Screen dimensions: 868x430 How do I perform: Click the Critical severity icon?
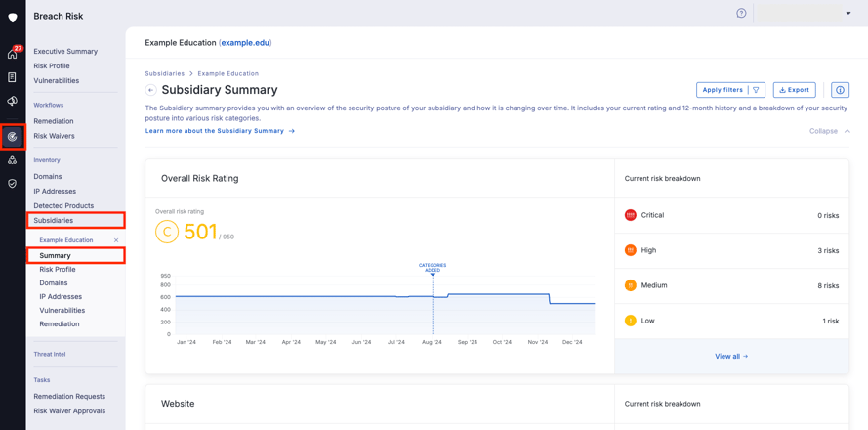[x=631, y=215]
